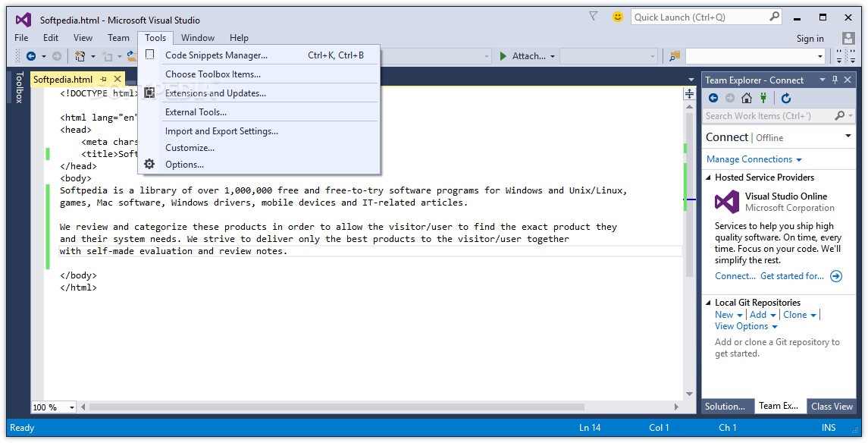Click the purple Visual Studio Online logo

727,202
